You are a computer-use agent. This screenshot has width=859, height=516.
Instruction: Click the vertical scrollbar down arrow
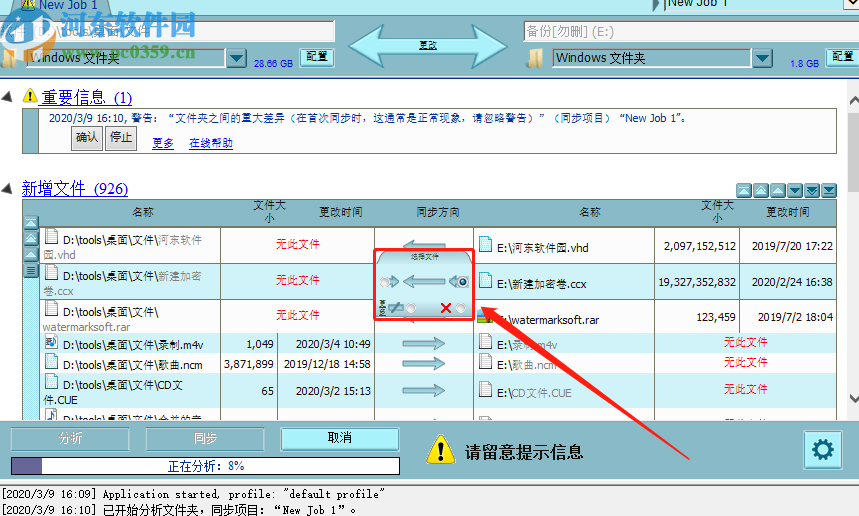(853, 398)
